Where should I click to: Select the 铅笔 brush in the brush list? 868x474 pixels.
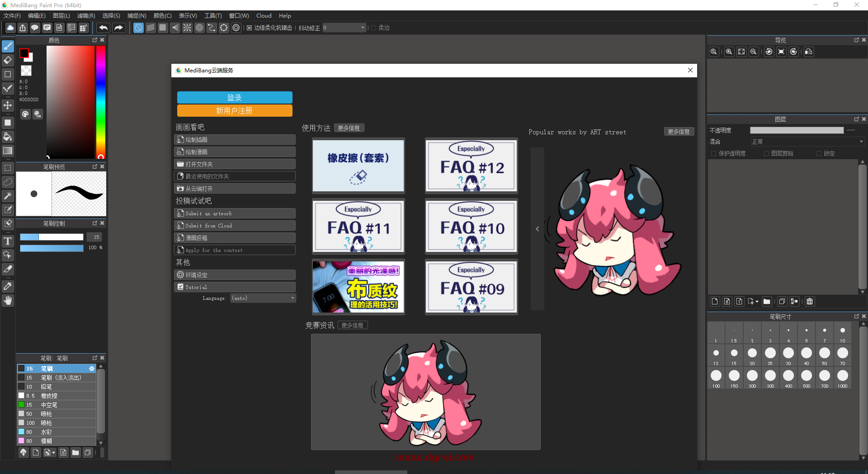57,387
